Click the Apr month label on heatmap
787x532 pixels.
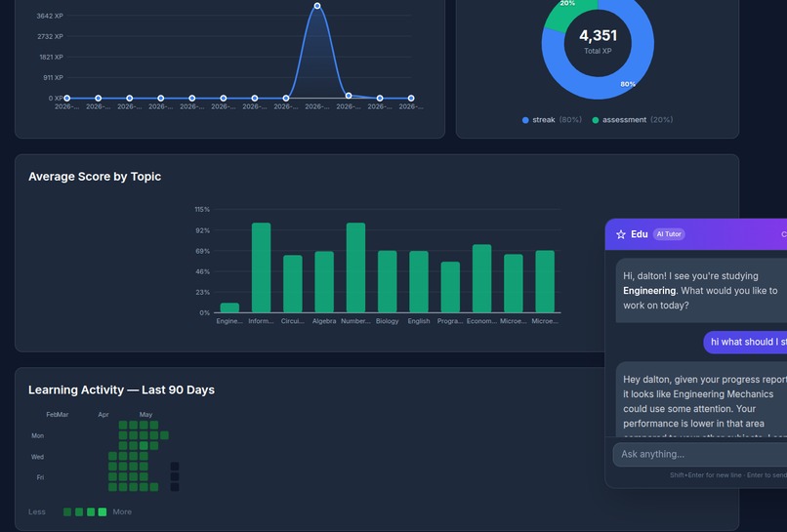point(104,415)
